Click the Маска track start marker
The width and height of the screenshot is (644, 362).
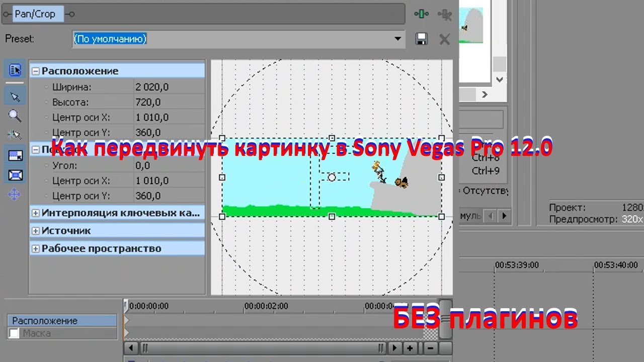(127, 333)
